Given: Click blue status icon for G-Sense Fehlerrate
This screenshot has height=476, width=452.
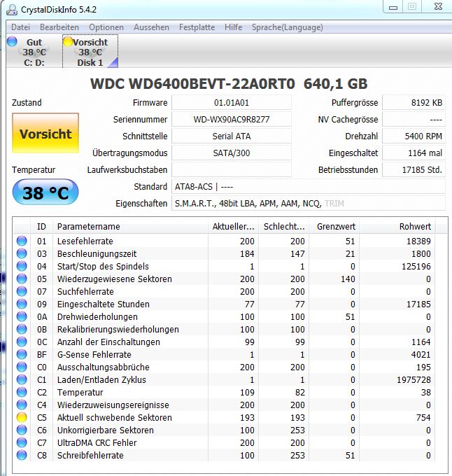Looking at the screenshot, I should 22,354.
